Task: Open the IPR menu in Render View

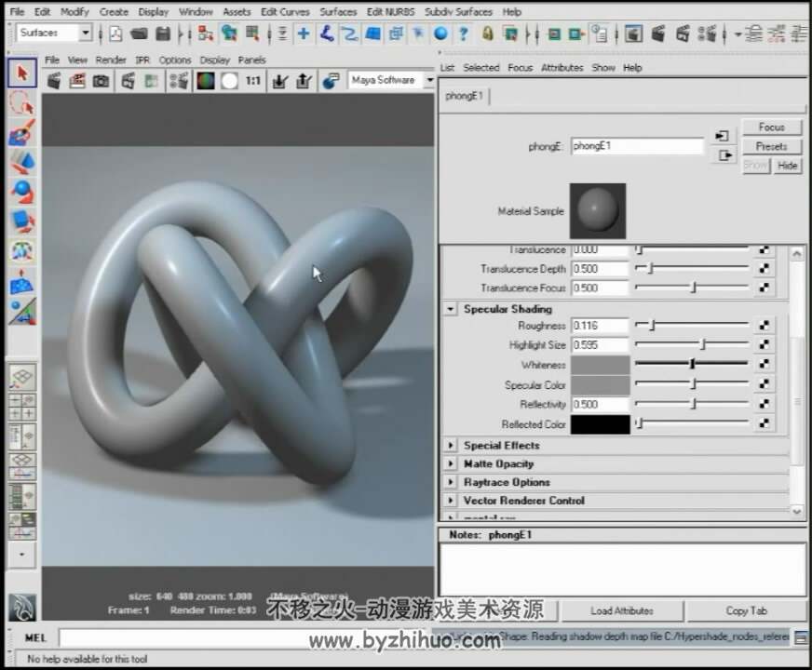Action: tap(142, 60)
